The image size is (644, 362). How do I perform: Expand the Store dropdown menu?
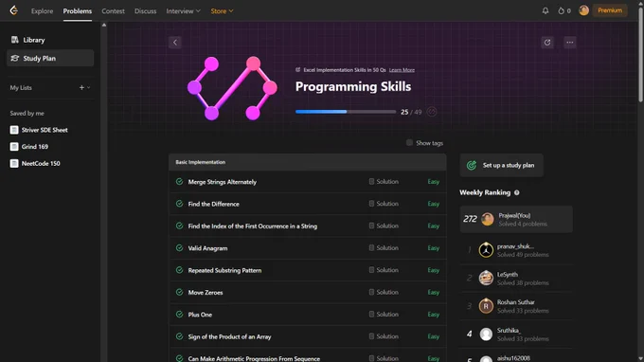222,11
